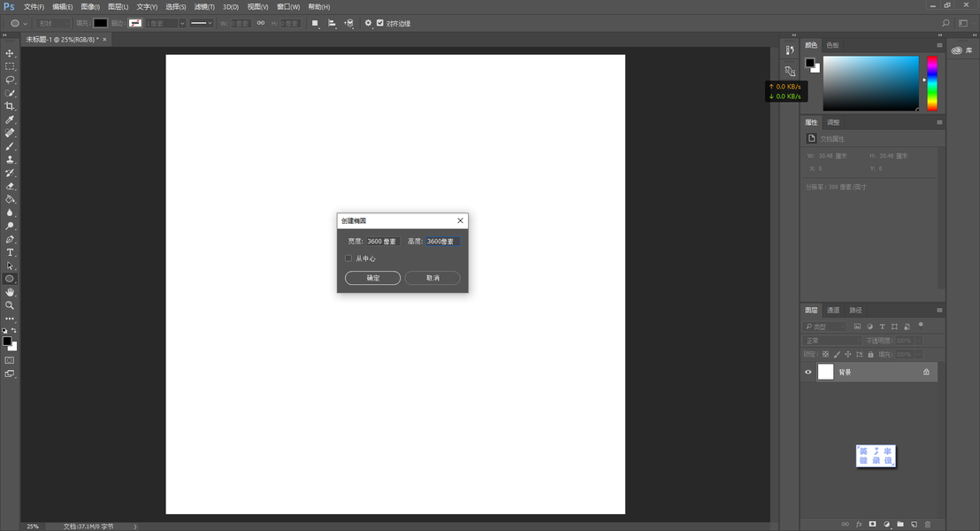Hide the 背景 layer with eye icon
980x531 pixels.
pos(808,372)
